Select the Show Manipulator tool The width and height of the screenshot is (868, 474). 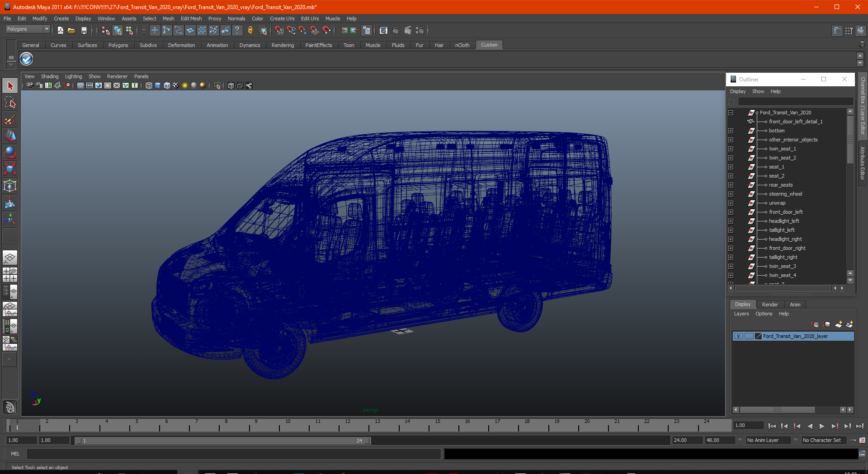[10, 219]
